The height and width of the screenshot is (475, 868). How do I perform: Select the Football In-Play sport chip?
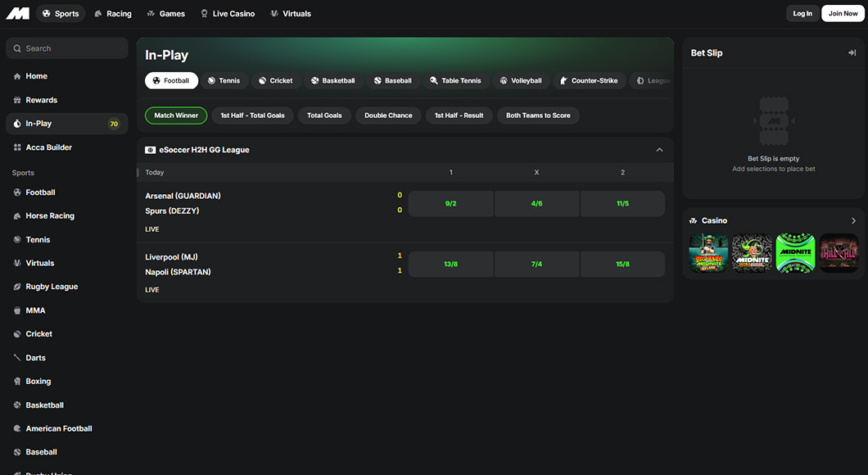click(171, 81)
